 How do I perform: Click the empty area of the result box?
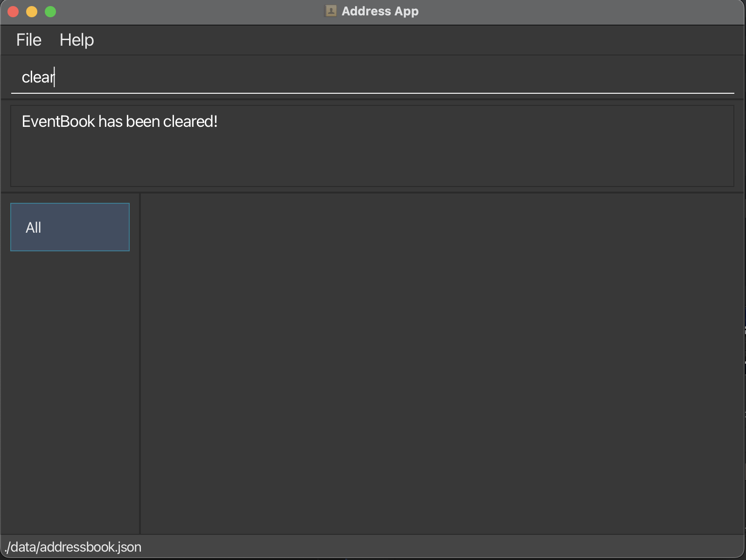click(x=420, y=159)
